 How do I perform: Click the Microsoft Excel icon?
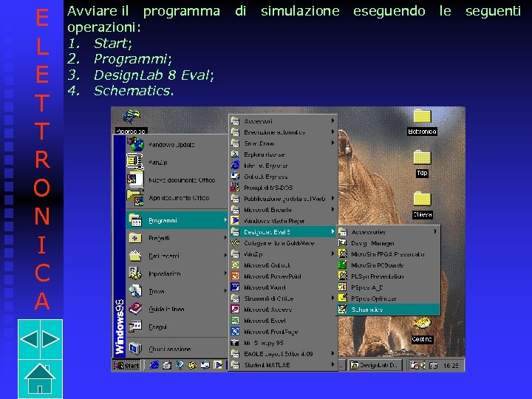(235, 320)
